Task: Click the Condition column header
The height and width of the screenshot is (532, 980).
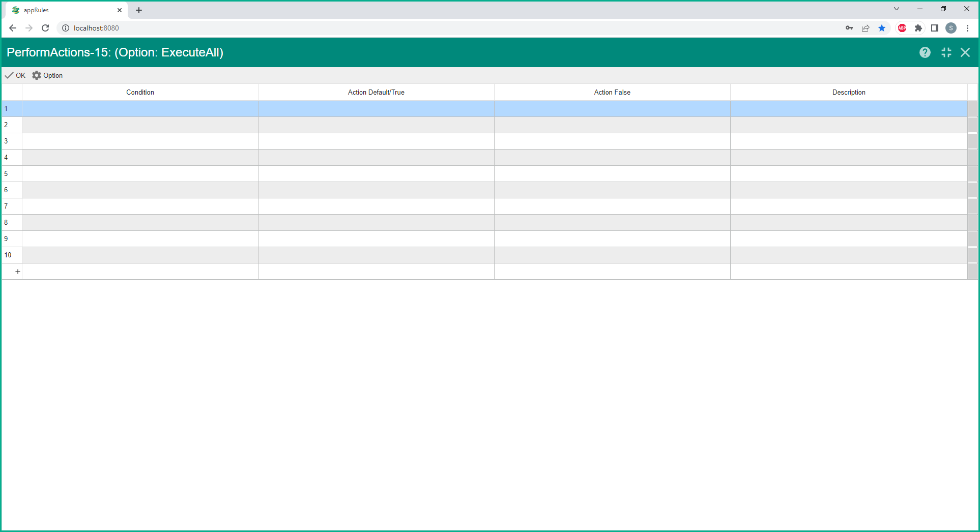Action: pyautogui.click(x=140, y=92)
